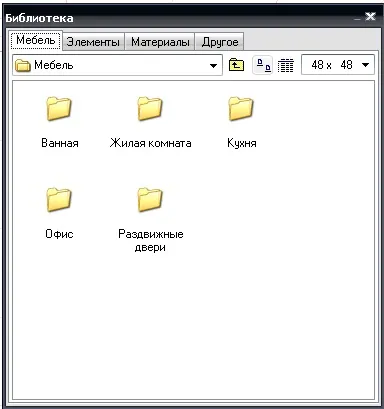Select the Ванная label text
Image resolution: width=384 pixels, height=409 pixels.
[60, 143]
